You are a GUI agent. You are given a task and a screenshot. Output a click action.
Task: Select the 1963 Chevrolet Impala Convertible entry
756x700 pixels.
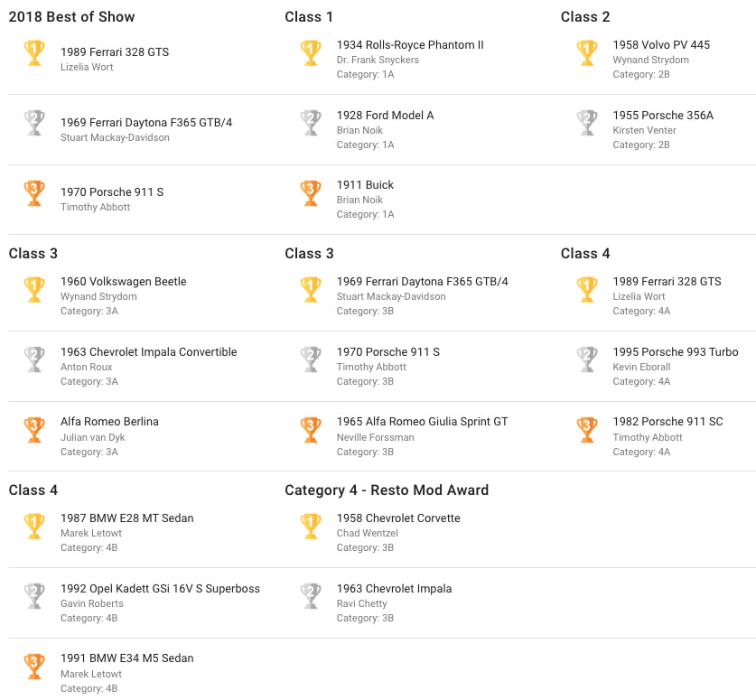point(148,352)
